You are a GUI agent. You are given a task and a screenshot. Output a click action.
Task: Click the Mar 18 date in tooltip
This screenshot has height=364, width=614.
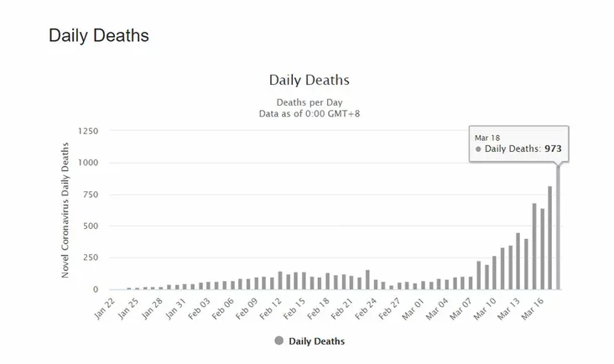[x=488, y=136]
